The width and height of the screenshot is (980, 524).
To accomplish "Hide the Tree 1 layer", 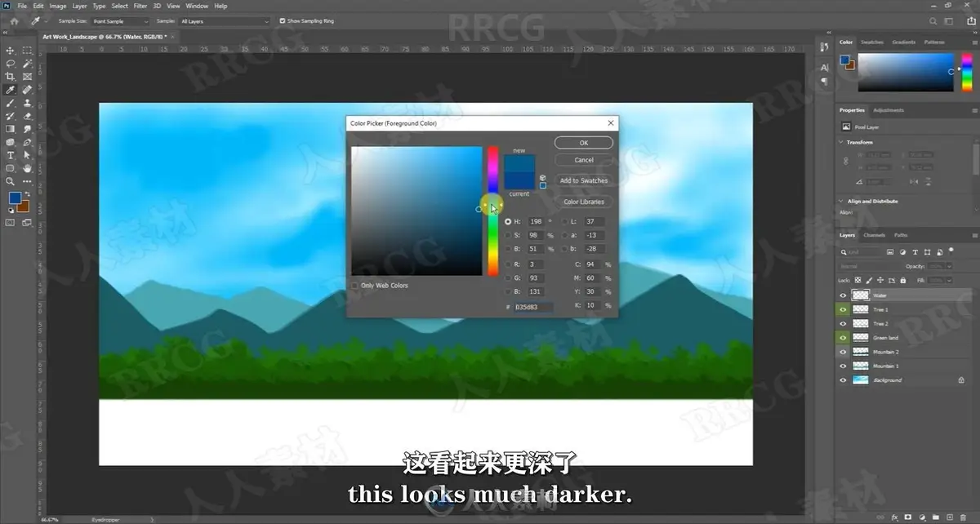I will [x=844, y=309].
